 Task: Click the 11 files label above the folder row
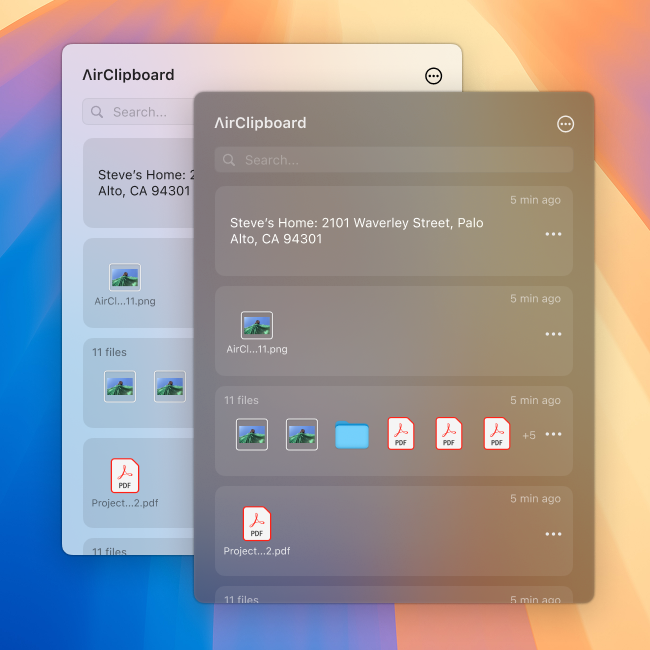coord(241,400)
